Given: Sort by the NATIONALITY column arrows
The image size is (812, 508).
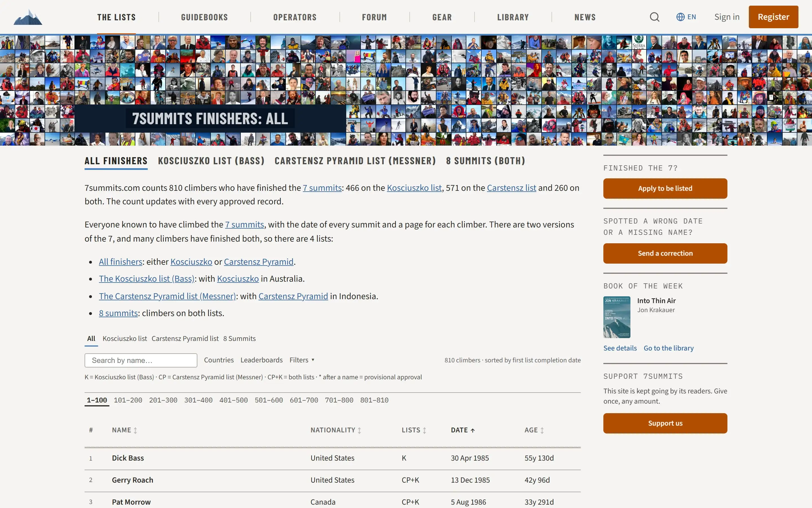Looking at the screenshot, I should click(x=359, y=430).
